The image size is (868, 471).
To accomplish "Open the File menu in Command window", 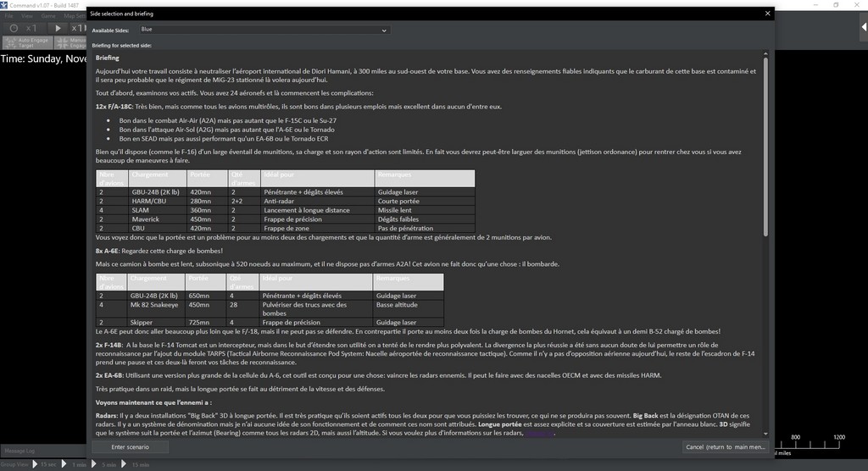I will [8, 16].
